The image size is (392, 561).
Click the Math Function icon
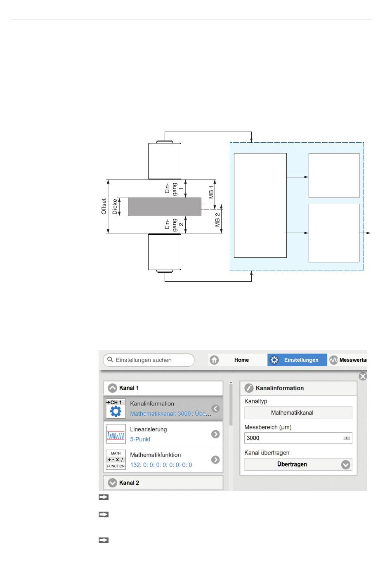coord(116,460)
